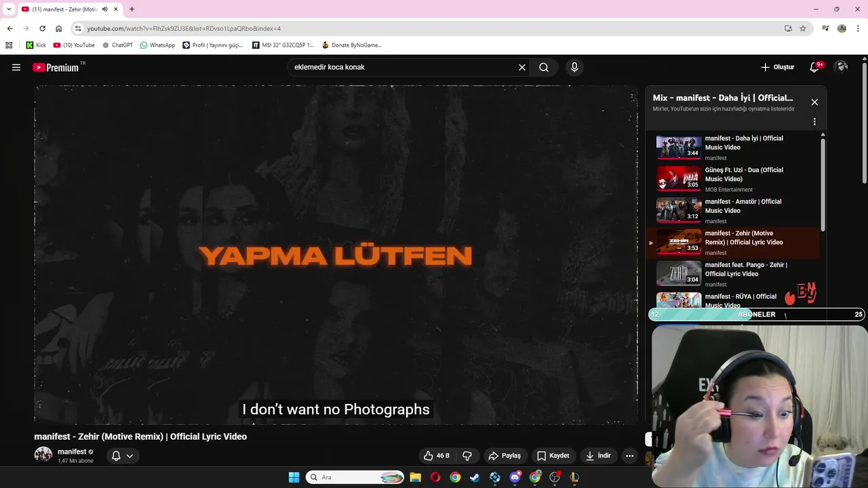Viewport: 868px width, 488px height.
Task: View site information icon in address bar
Action: tap(78, 28)
